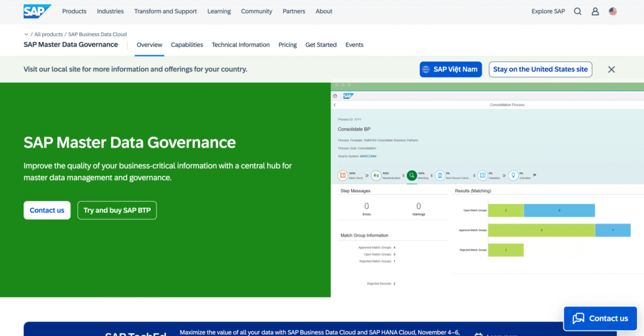
Task: Click green Open Match Groups bar segment
Action: [x=506, y=210]
